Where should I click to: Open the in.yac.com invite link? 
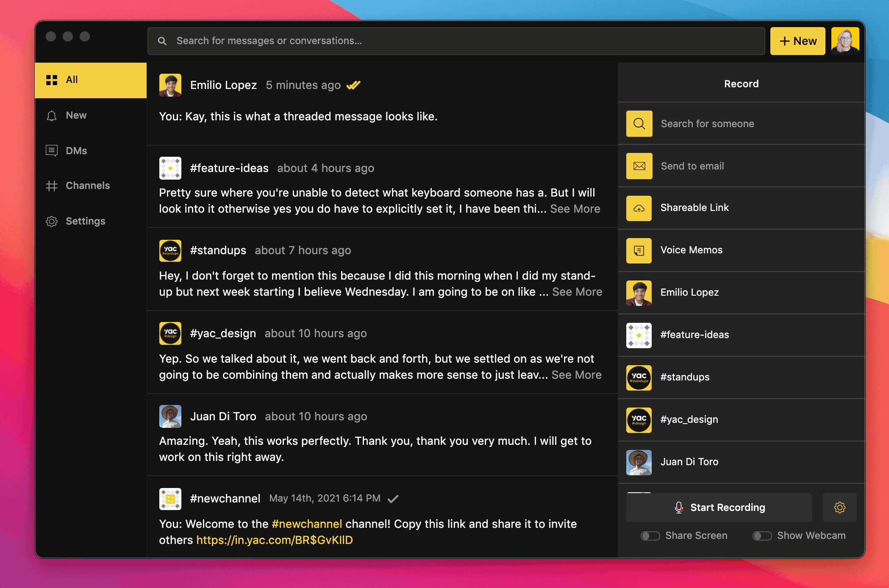[275, 540]
